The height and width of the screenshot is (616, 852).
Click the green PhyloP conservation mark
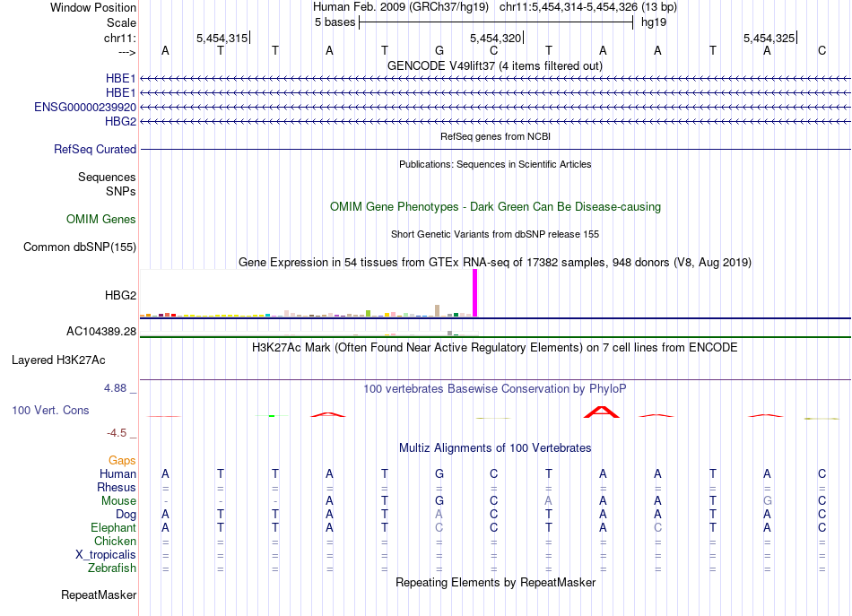click(x=272, y=415)
